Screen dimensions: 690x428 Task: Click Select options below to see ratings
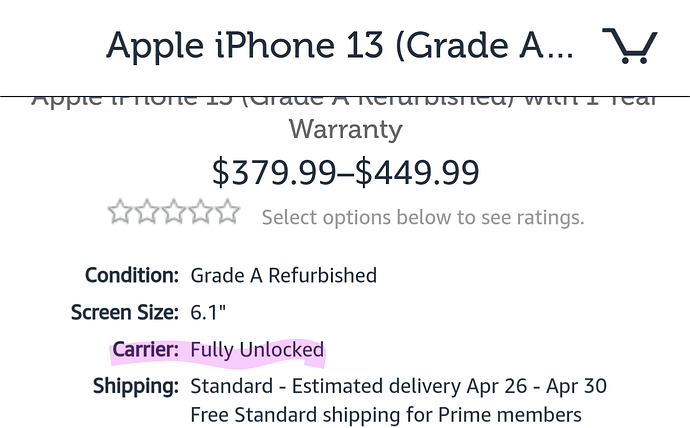(x=423, y=217)
